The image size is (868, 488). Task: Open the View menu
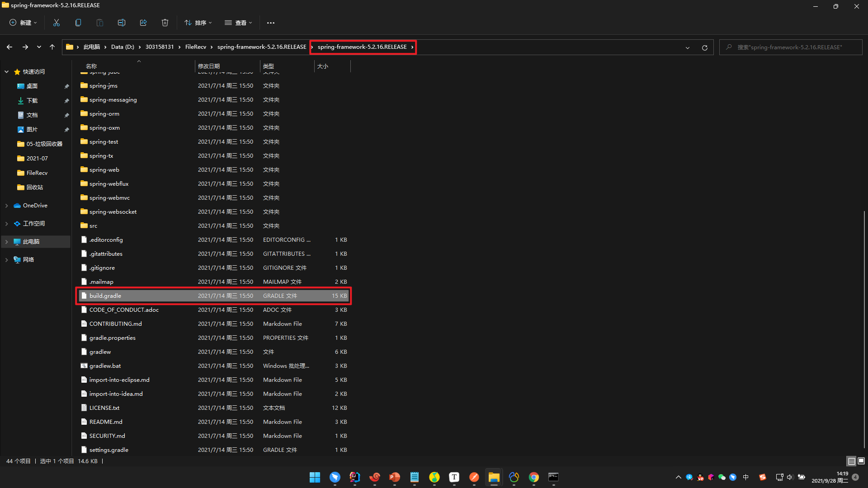coord(238,23)
